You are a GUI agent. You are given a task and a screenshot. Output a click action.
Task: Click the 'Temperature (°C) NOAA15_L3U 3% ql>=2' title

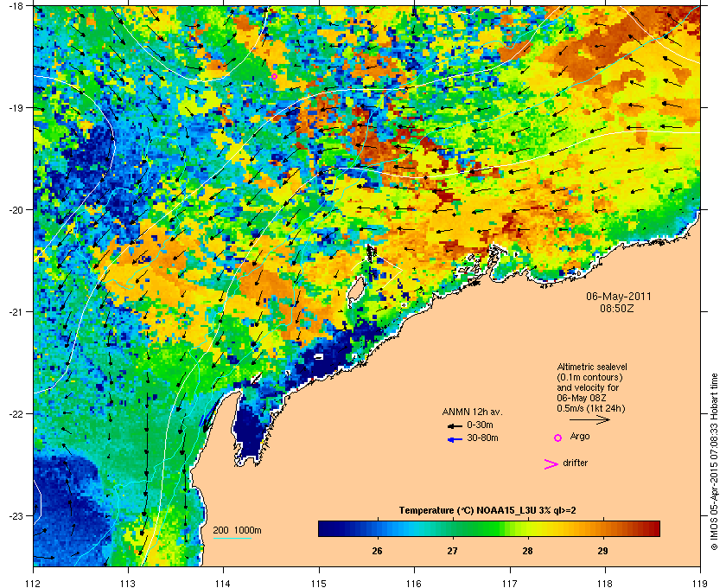tap(487, 511)
